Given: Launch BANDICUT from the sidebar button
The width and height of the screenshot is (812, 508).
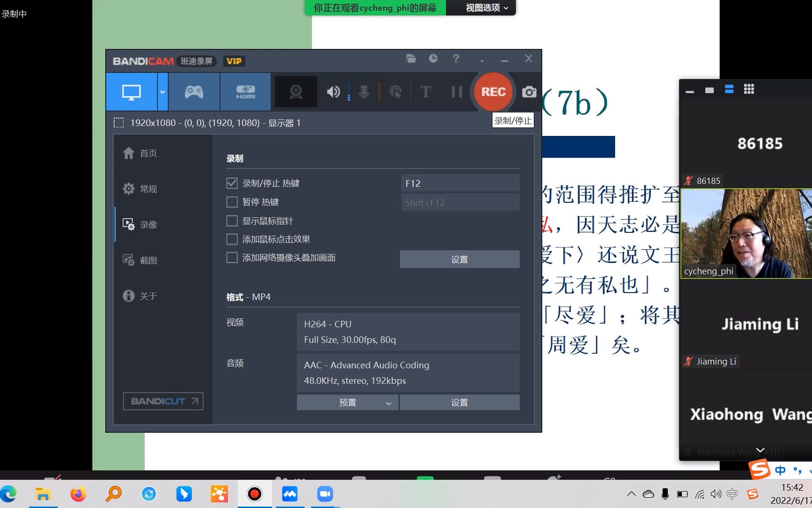Looking at the screenshot, I should (x=163, y=401).
